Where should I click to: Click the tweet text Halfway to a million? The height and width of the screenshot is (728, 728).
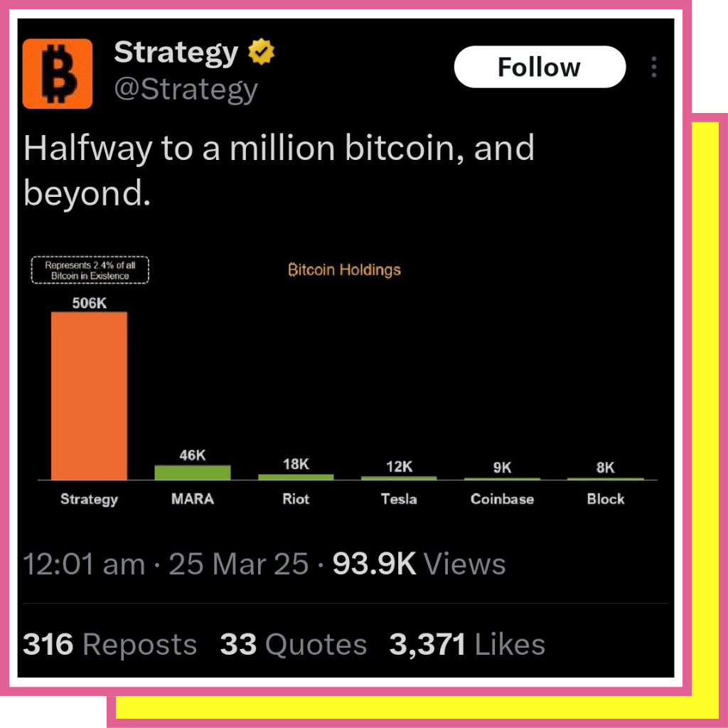point(279,170)
